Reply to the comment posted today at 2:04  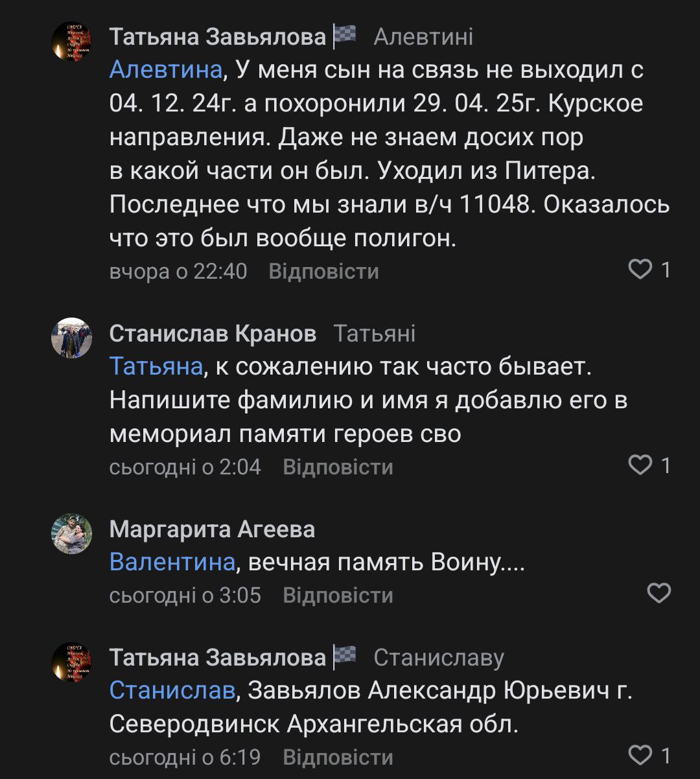coord(338,467)
